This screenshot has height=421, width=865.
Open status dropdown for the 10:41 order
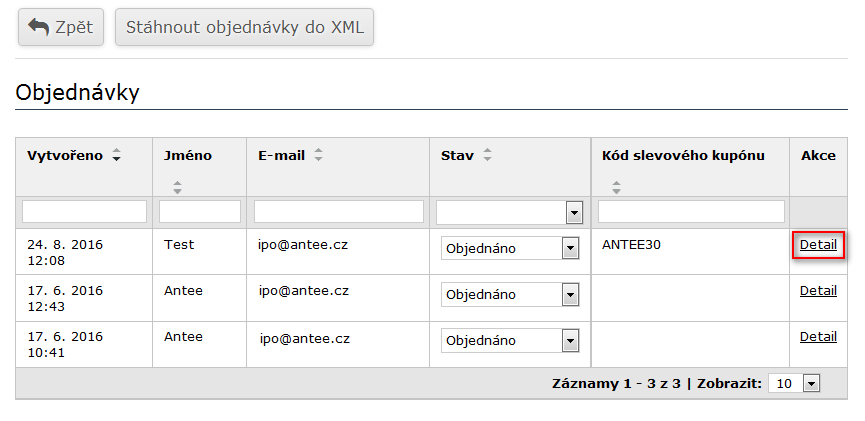[x=570, y=341]
